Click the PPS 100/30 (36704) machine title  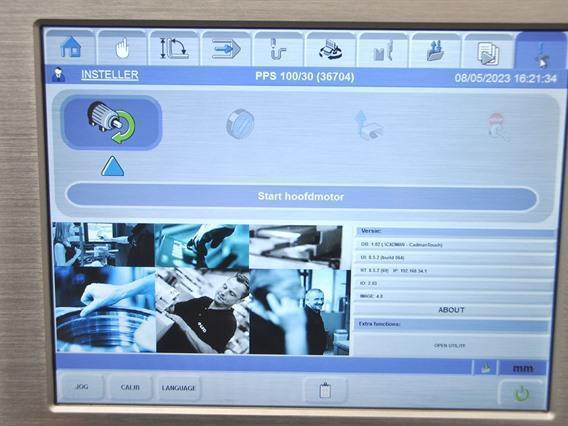click(x=305, y=76)
